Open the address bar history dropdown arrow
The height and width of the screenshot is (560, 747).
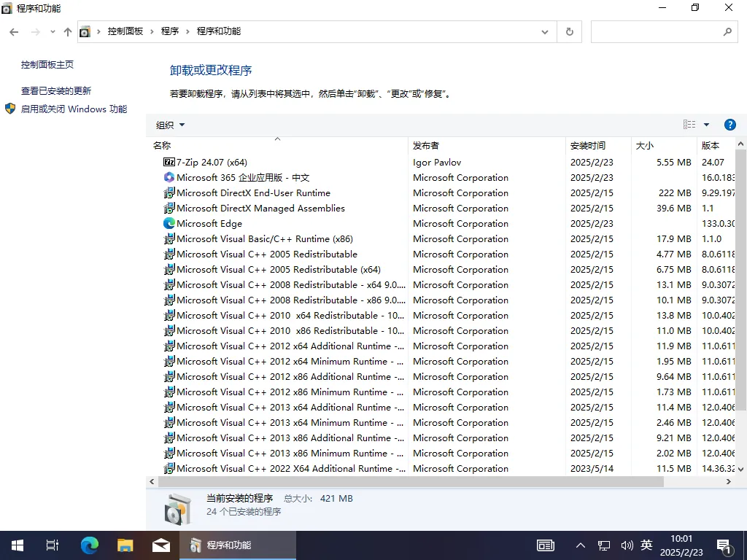[x=544, y=31]
